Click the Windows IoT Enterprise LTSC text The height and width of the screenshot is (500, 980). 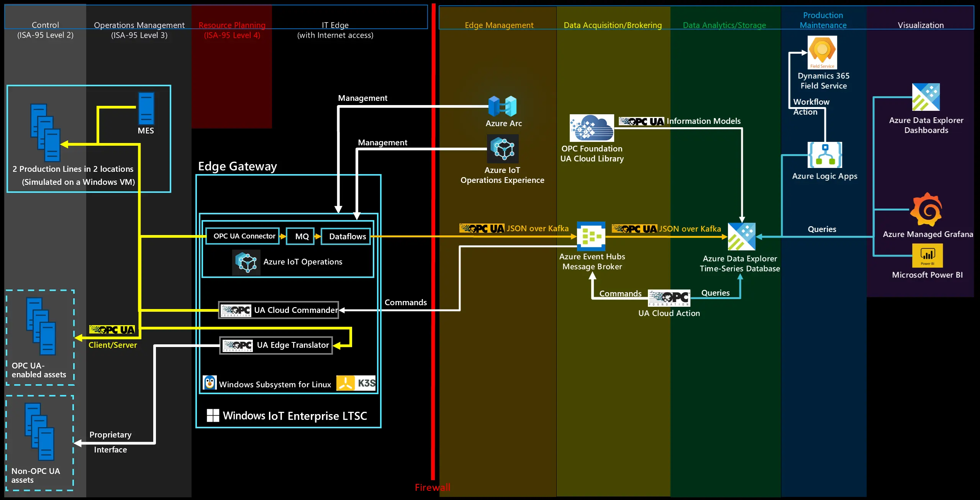pyautogui.click(x=295, y=416)
